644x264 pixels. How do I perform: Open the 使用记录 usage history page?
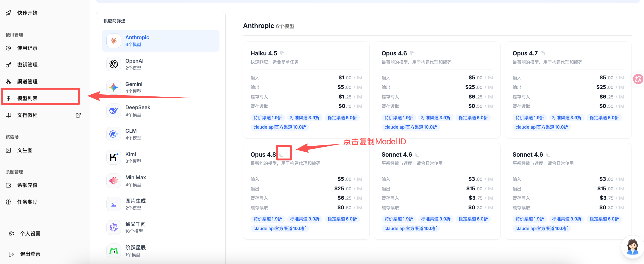tap(27, 48)
